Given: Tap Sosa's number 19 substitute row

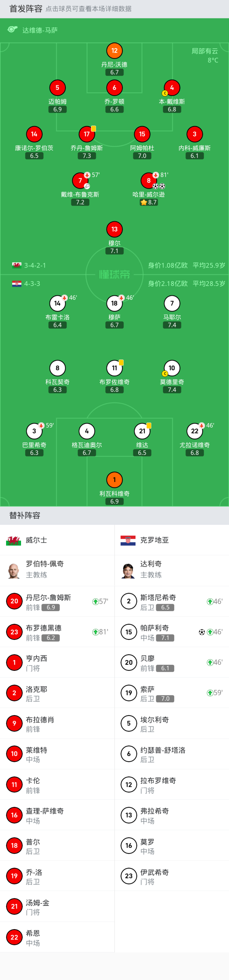Looking at the screenshot, I should point(171,693).
